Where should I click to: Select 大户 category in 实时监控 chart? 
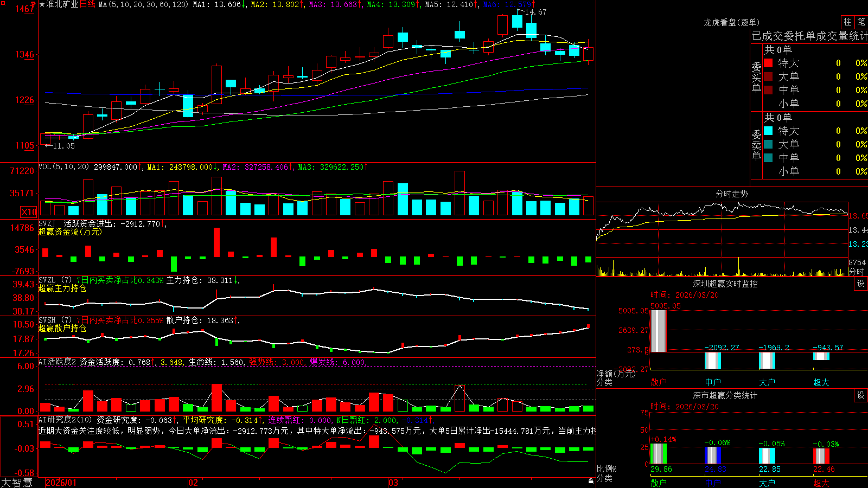tap(767, 382)
